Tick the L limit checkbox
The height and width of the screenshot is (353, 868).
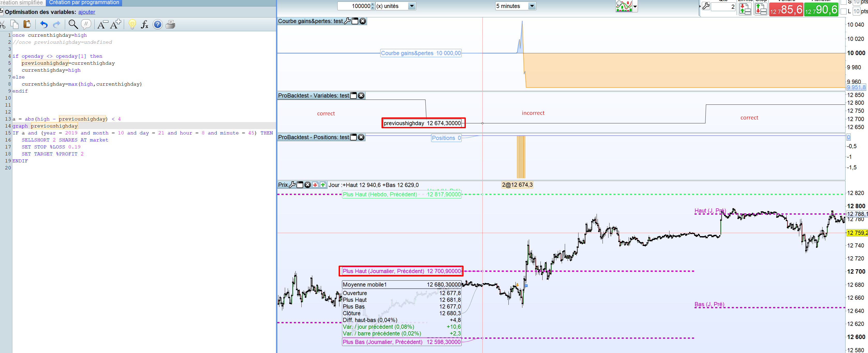tap(843, 11)
